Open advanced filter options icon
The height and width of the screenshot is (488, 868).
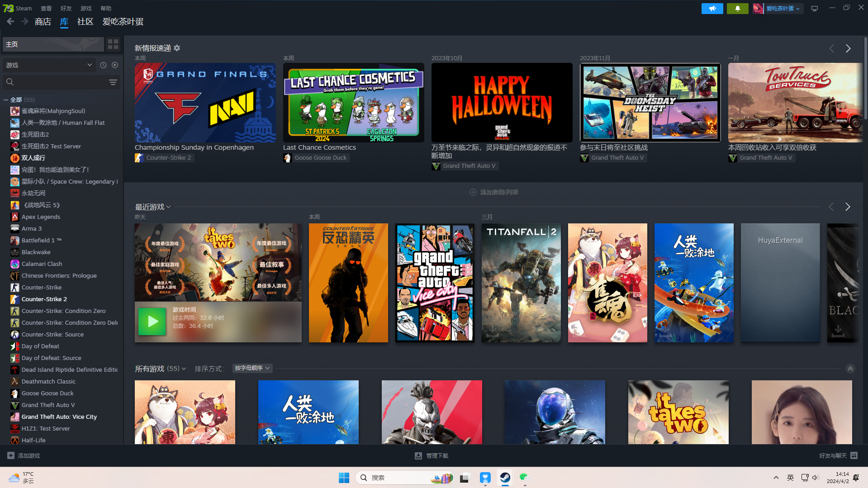(113, 82)
